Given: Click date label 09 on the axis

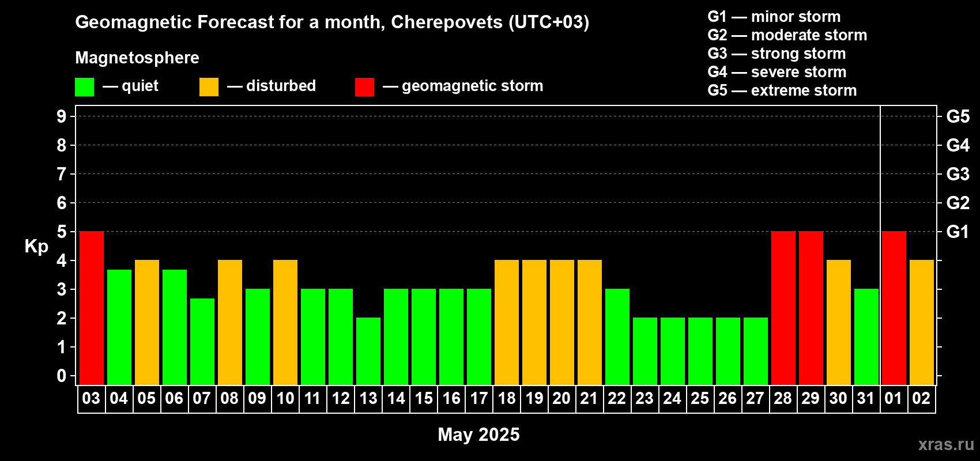Looking at the screenshot, I should [257, 399].
